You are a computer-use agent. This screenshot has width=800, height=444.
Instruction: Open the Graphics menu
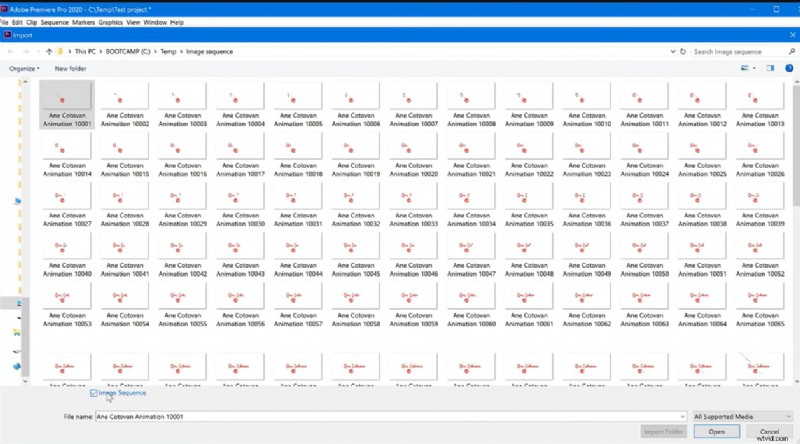110,21
